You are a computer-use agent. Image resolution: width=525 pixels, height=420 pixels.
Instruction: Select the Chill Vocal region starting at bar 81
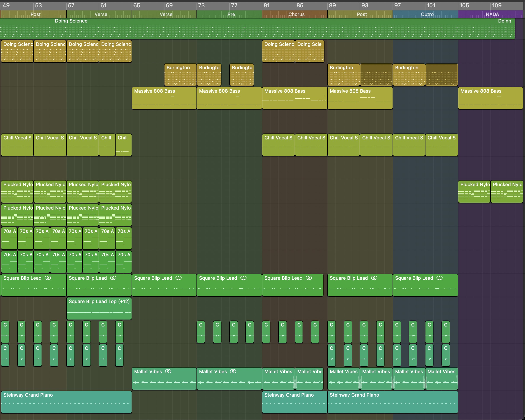tap(278, 145)
